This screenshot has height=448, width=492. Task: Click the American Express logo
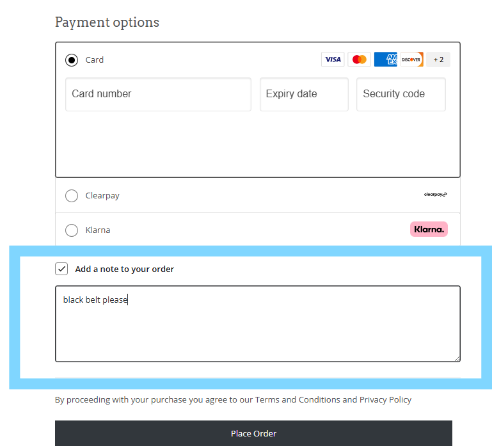(x=386, y=60)
